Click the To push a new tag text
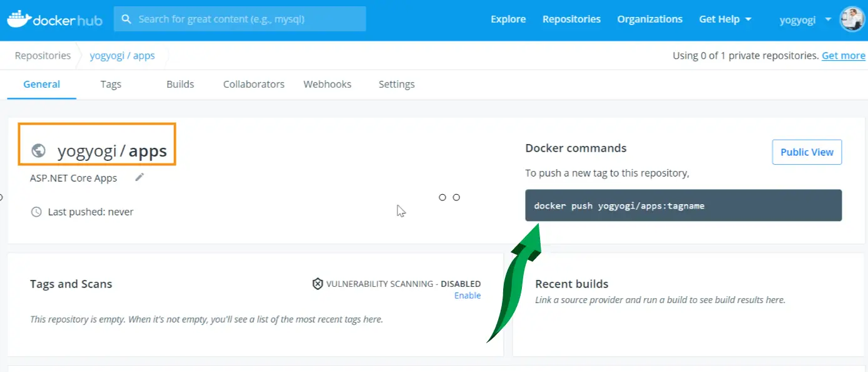The width and height of the screenshot is (868, 372). click(x=607, y=173)
